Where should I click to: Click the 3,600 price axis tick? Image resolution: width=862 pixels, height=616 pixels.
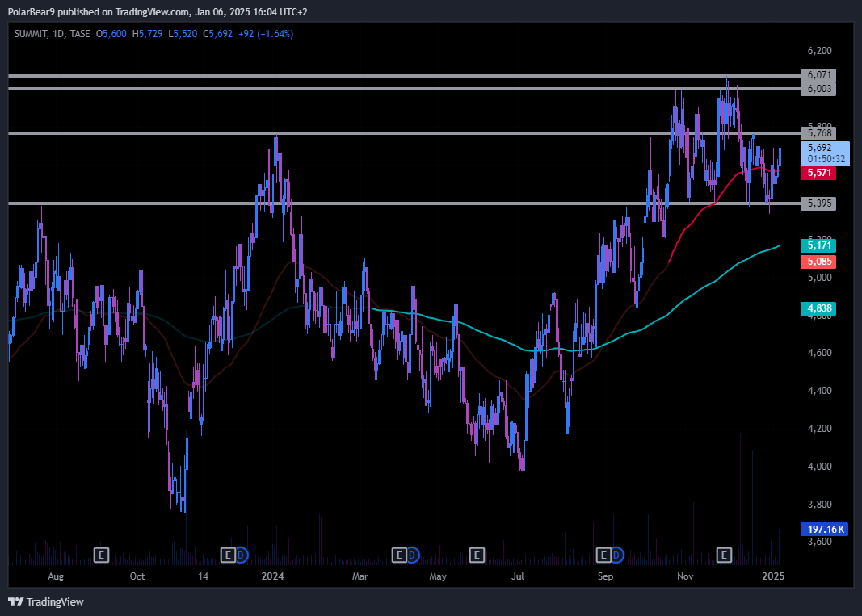[x=819, y=542]
